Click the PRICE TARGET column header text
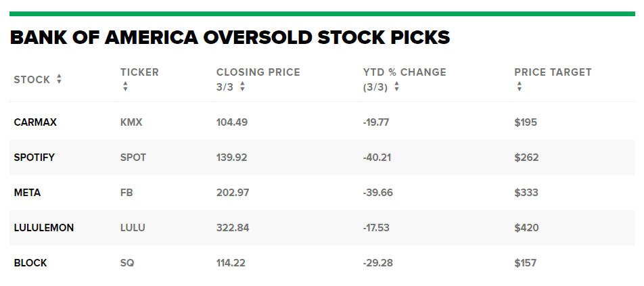The height and width of the screenshot is (286, 644). coord(553,72)
